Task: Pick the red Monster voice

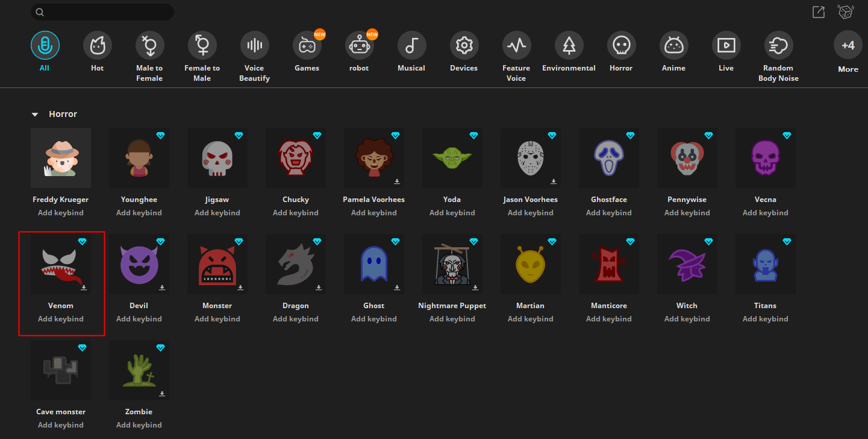Action: point(217,264)
